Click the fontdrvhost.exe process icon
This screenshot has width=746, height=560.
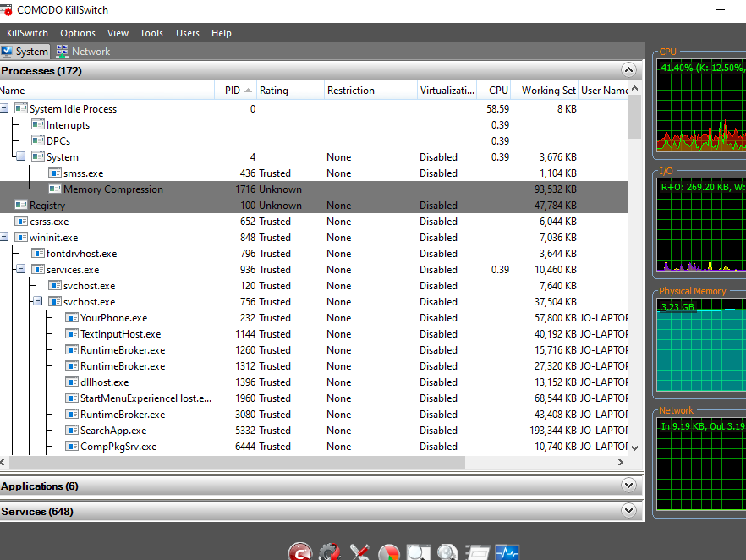pyautogui.click(x=38, y=254)
